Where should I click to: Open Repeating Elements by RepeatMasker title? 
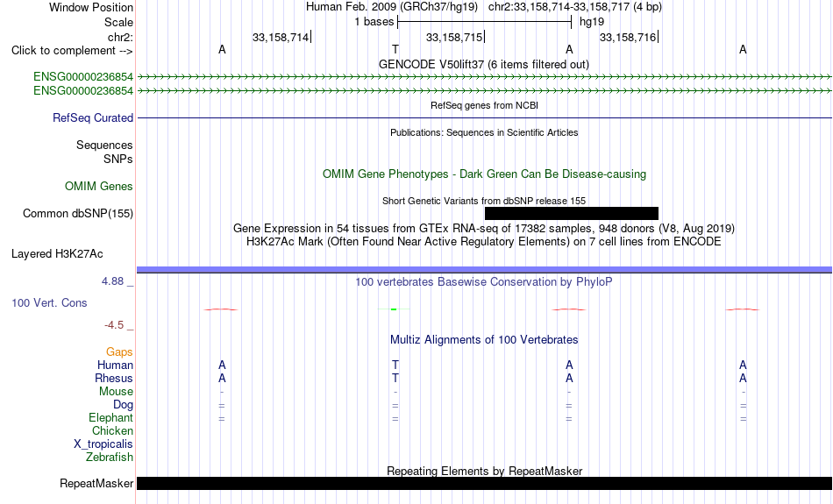click(x=484, y=471)
